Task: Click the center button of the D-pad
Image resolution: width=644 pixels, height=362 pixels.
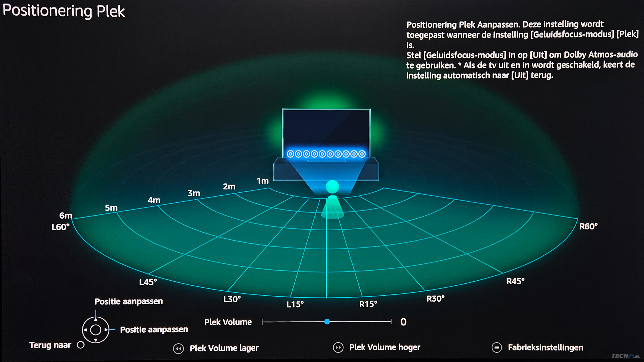Action: (x=95, y=330)
